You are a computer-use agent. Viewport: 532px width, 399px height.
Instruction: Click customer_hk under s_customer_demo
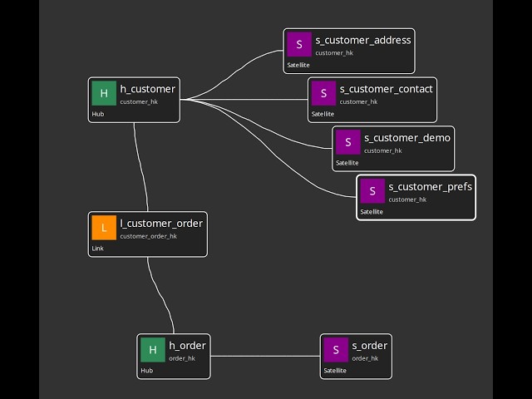coord(383,150)
